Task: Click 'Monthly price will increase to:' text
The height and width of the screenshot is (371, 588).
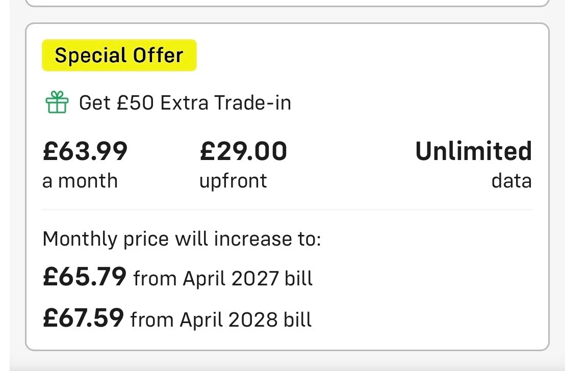Action: [x=182, y=238]
